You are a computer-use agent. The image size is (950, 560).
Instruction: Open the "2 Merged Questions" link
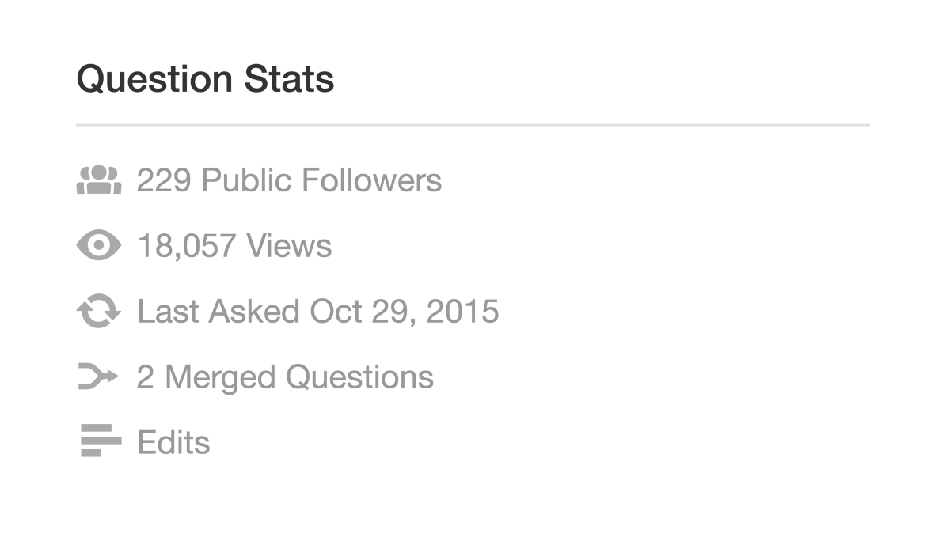[x=285, y=377]
